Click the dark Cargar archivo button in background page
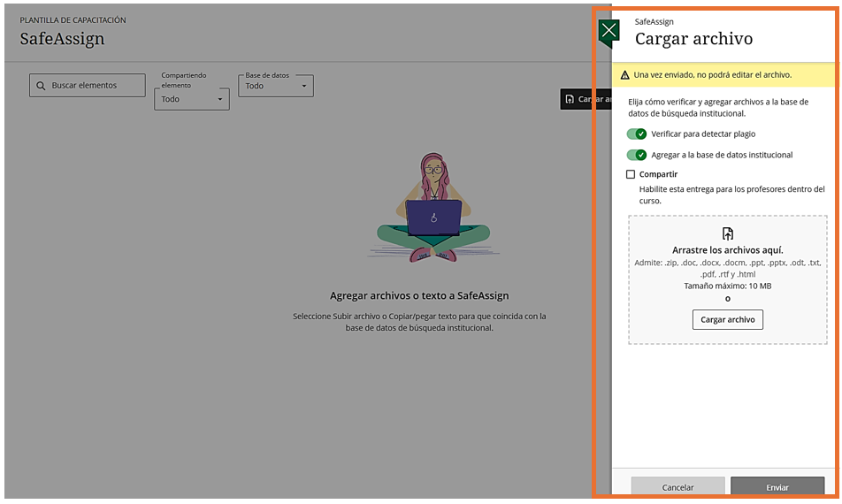842x504 pixels. pyautogui.click(x=586, y=99)
